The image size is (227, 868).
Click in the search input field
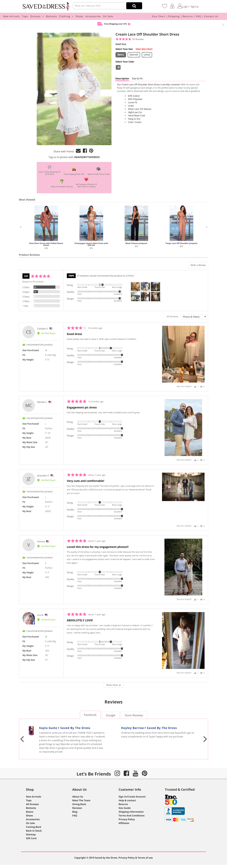pyautogui.click(x=100, y=6)
